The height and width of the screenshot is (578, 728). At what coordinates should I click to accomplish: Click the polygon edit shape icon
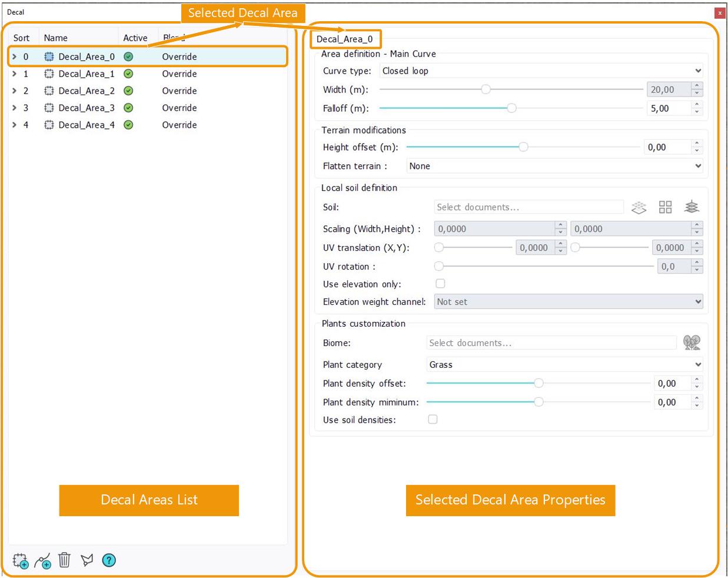coord(87,560)
